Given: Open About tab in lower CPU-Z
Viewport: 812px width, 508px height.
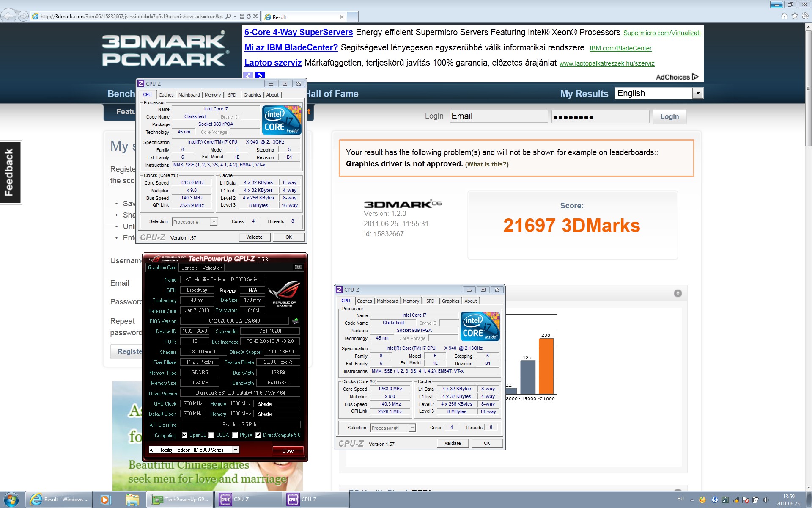Looking at the screenshot, I should pos(471,301).
